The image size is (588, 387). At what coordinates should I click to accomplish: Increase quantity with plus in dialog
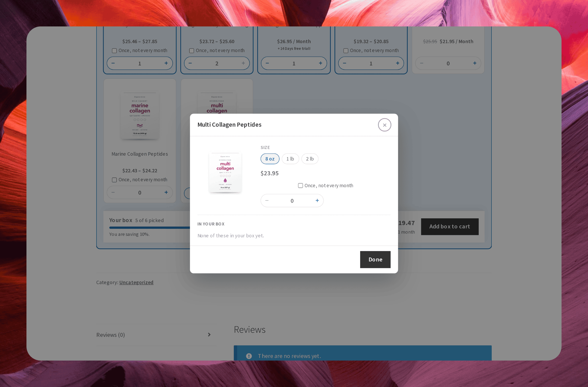click(317, 200)
